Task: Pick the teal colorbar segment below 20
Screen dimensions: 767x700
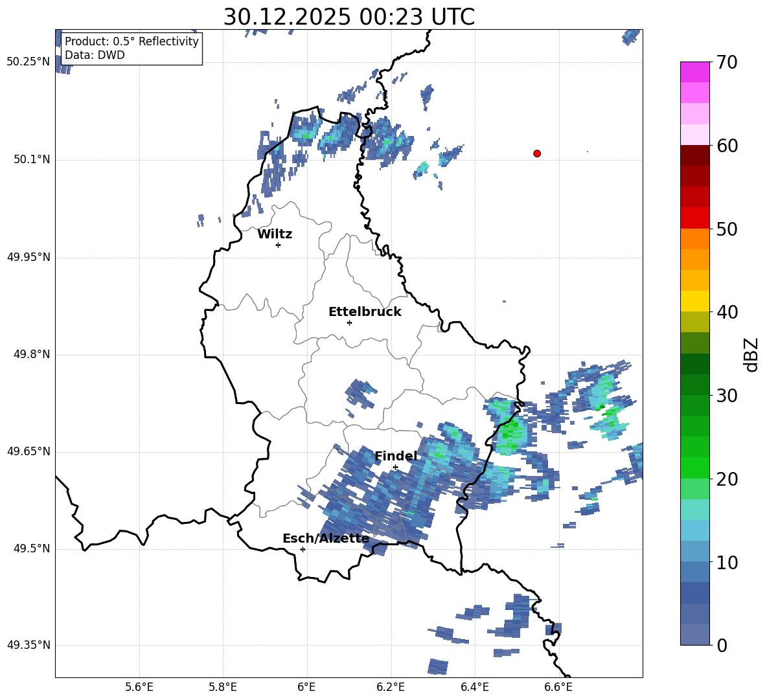Action: (694, 510)
